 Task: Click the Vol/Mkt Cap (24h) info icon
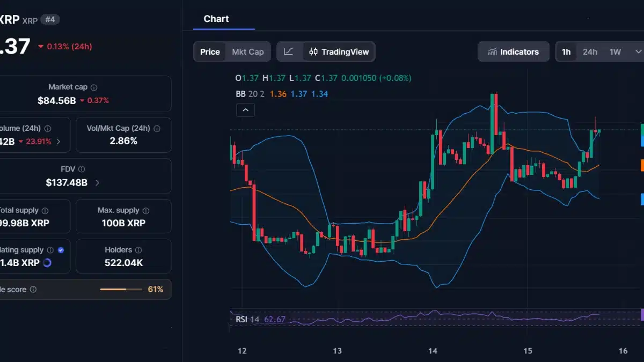[157, 128]
